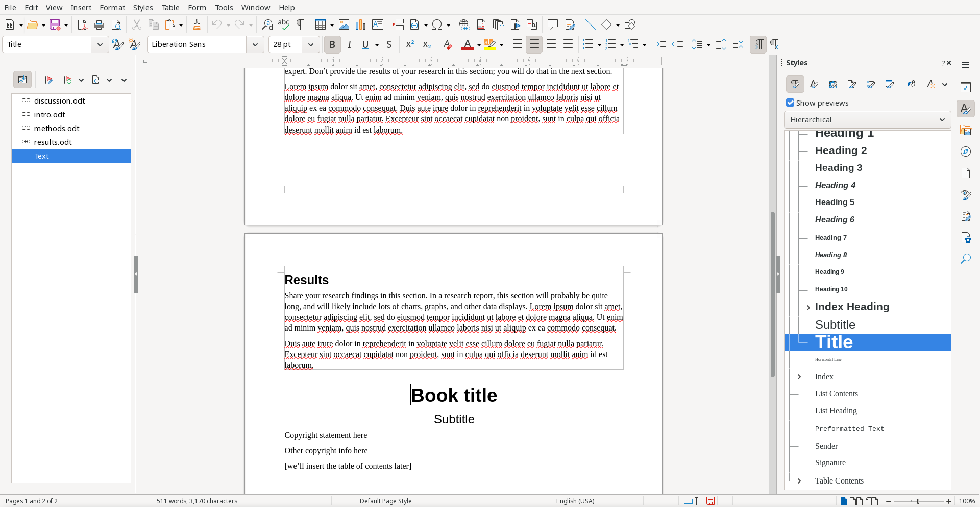Open the sidebar Gallery icon
Screen dimensions: 980x507
[x=966, y=131]
